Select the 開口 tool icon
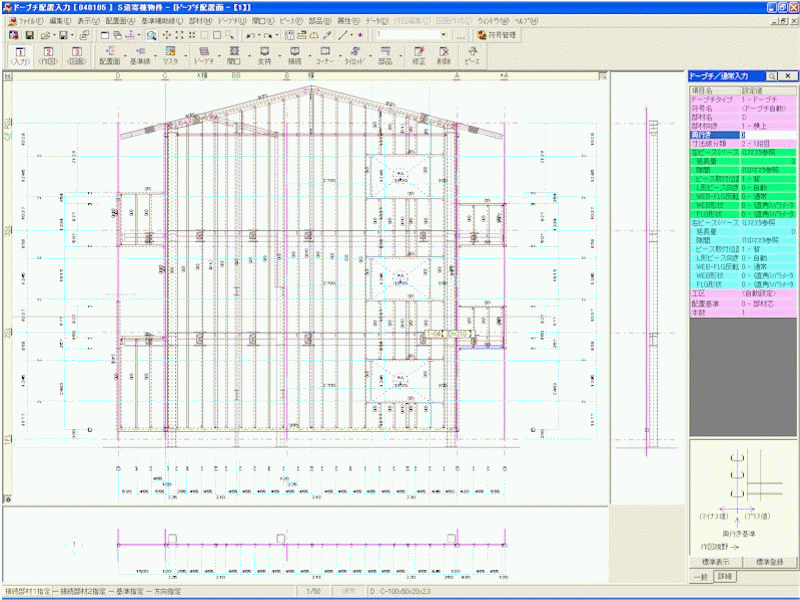 pyautogui.click(x=234, y=55)
